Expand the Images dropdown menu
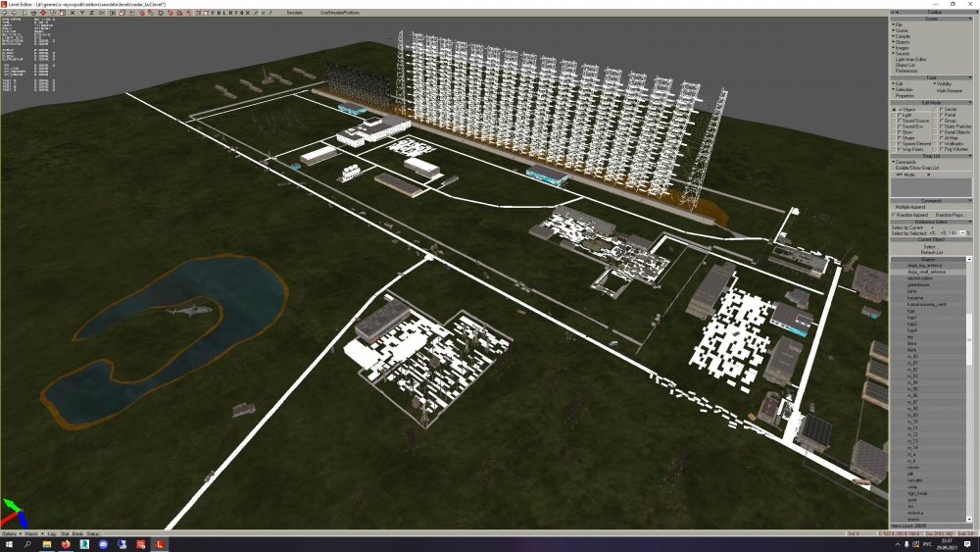This screenshot has width=980, height=552. pyautogui.click(x=901, y=47)
